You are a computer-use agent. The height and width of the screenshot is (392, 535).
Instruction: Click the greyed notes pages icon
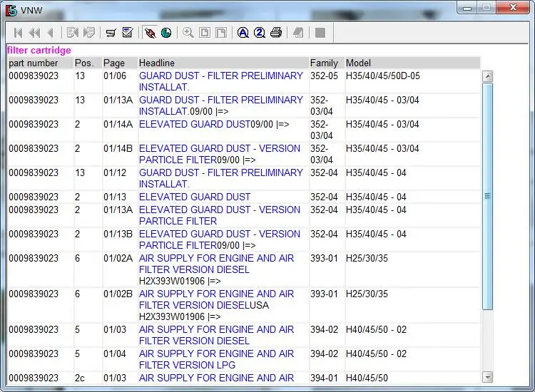tap(298, 33)
